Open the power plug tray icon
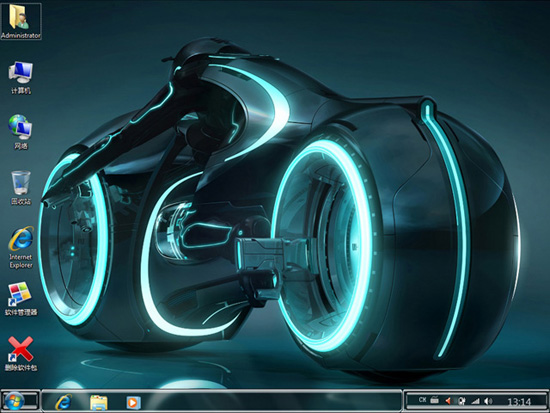The height and width of the screenshot is (413, 550). (x=462, y=400)
